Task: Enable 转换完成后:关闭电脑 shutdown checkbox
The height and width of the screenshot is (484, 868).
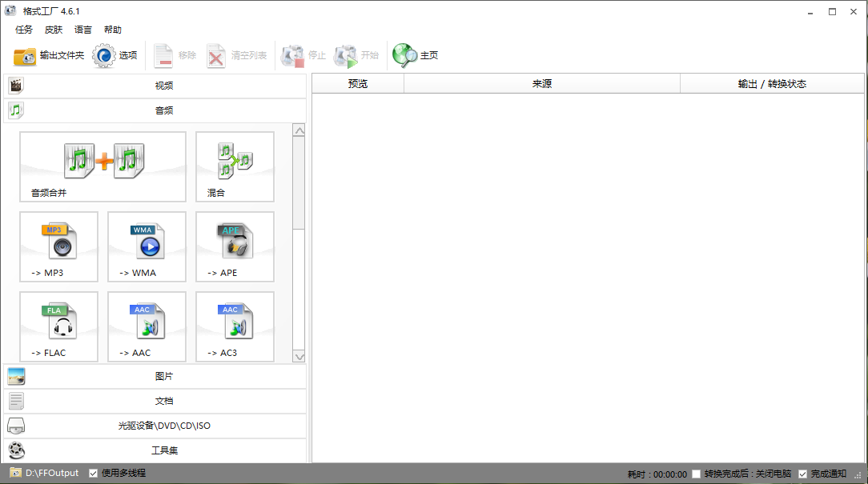Action: click(x=697, y=474)
